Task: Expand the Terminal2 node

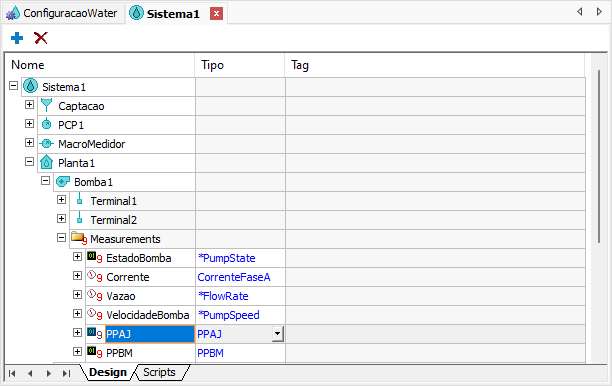Action: [x=61, y=219]
